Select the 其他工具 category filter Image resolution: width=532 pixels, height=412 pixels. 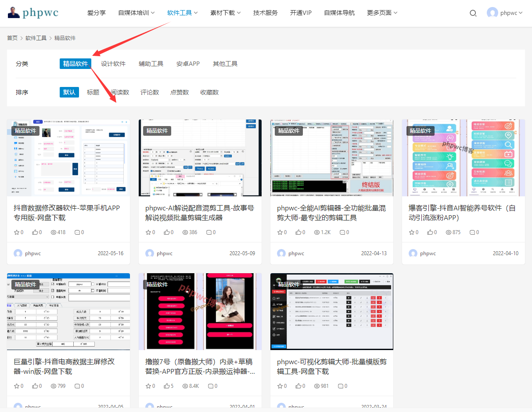(x=225, y=64)
